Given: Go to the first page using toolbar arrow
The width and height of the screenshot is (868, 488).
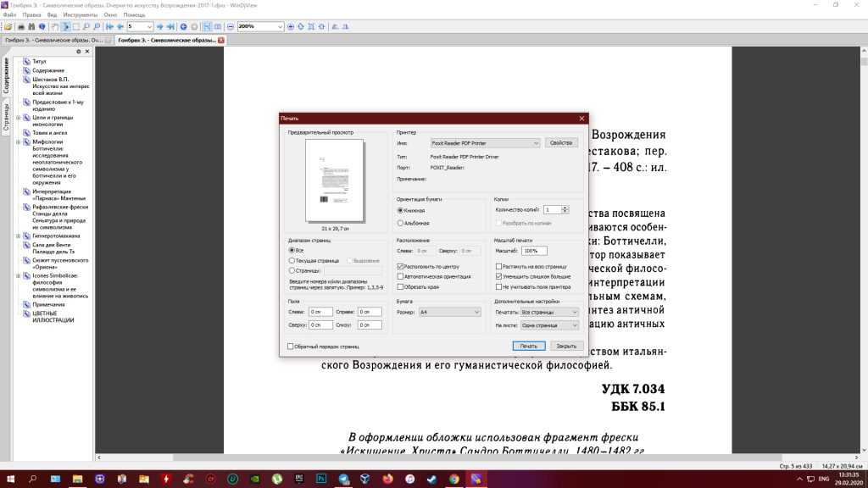Looking at the screenshot, I should [109, 26].
